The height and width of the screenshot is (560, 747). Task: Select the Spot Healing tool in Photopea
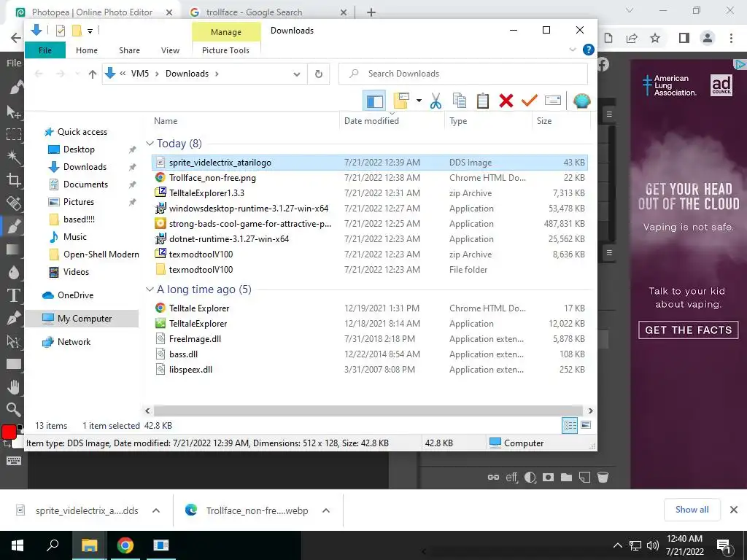(x=14, y=203)
